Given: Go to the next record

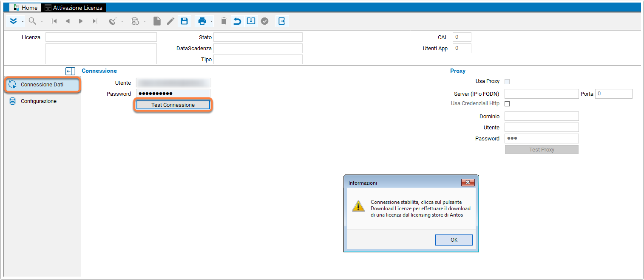Looking at the screenshot, I should tap(81, 21).
